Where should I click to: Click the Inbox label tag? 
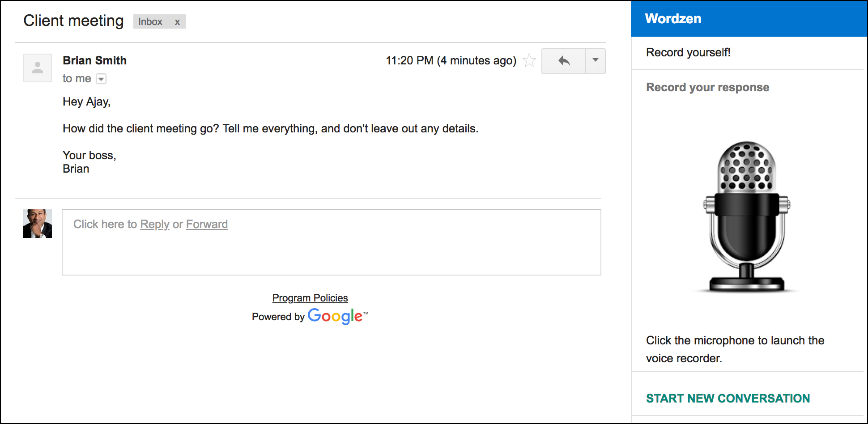pos(150,22)
